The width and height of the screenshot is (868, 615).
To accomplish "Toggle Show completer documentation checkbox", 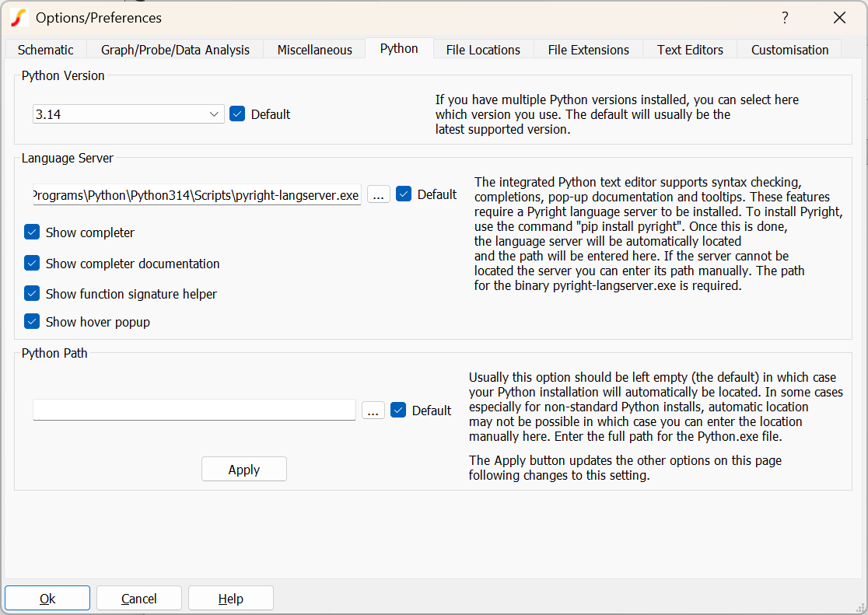I will tap(32, 264).
